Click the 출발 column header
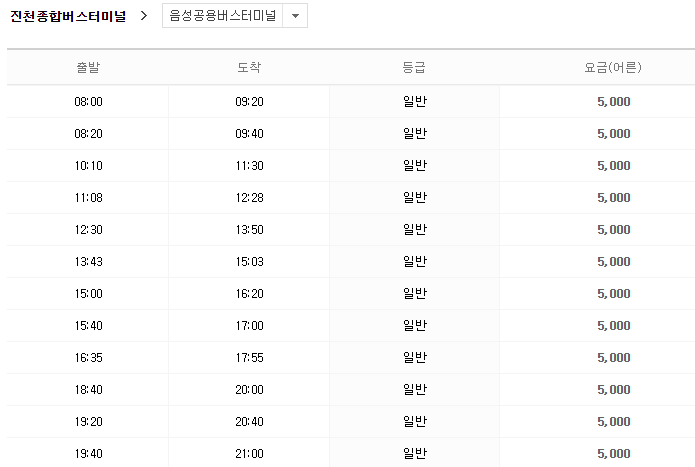This screenshot has height=467, width=695. (88, 67)
